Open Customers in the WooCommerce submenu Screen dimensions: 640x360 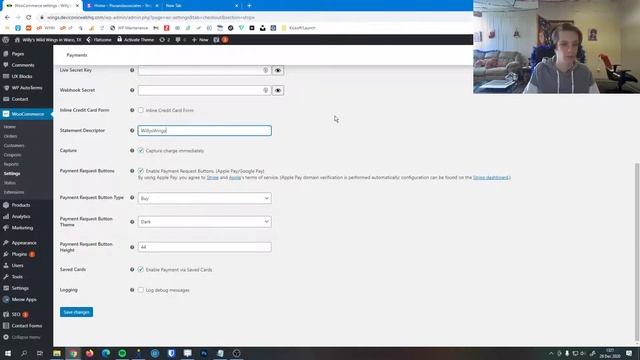[x=14, y=146]
